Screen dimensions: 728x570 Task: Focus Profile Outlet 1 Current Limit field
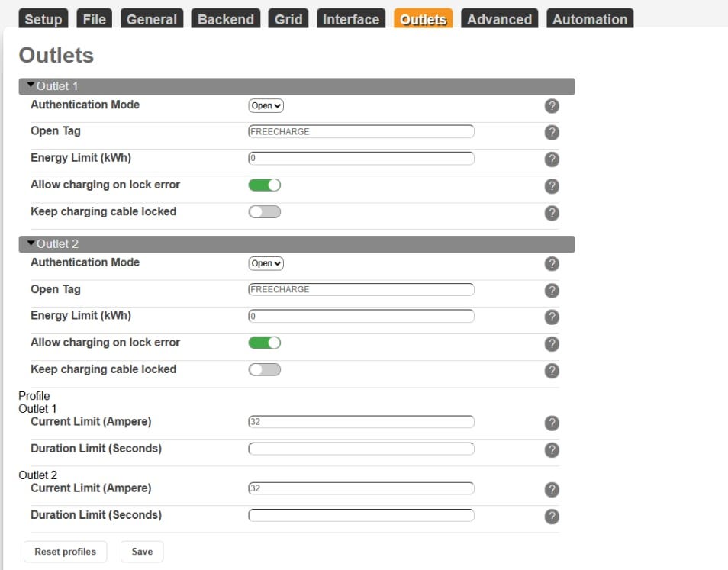tap(361, 422)
